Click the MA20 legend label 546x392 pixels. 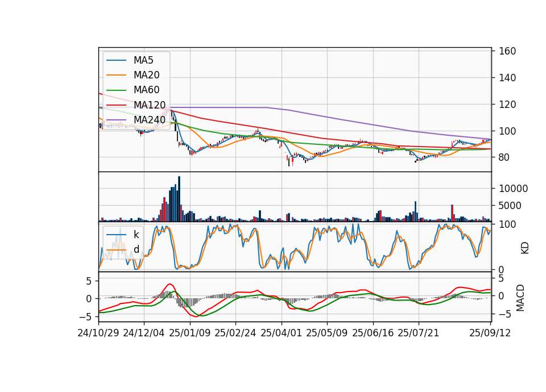pyautogui.click(x=146, y=75)
